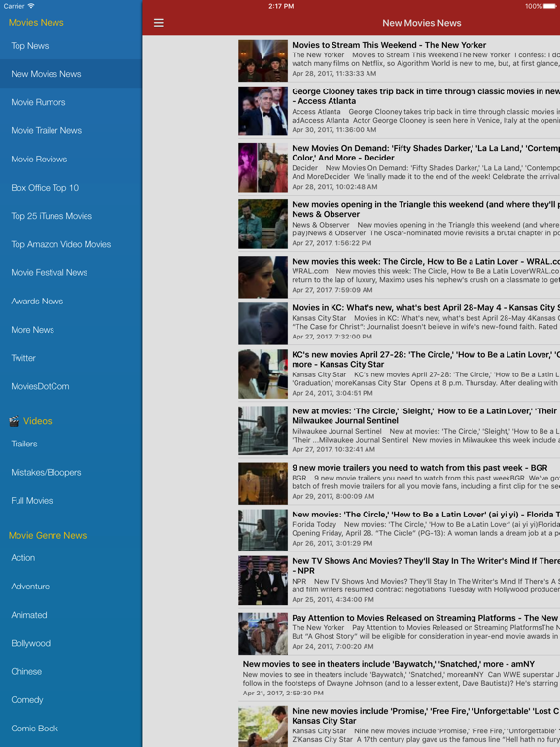
Task: Click 'Apr 30, 2017, 11:36:00 AM' timestamp
Action: 334,130
